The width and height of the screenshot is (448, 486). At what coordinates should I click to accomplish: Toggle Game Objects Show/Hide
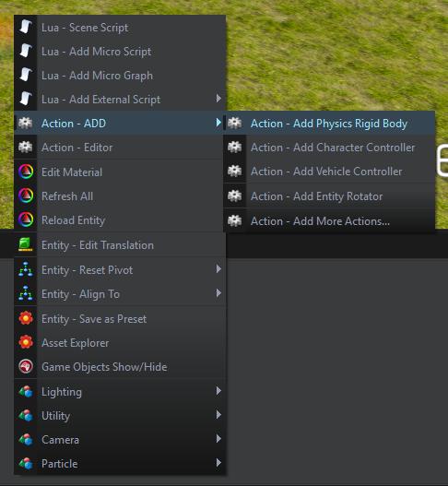120,367
